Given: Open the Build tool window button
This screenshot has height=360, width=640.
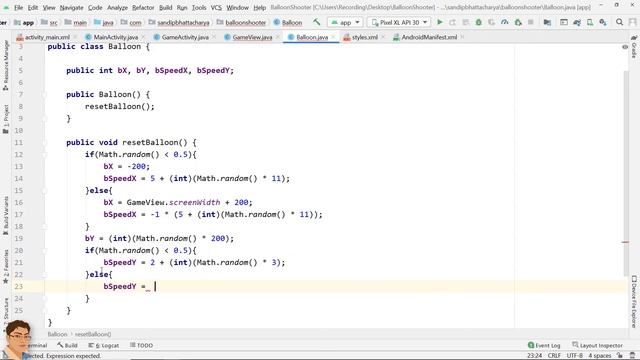Looking at the screenshot, I should (67, 345).
